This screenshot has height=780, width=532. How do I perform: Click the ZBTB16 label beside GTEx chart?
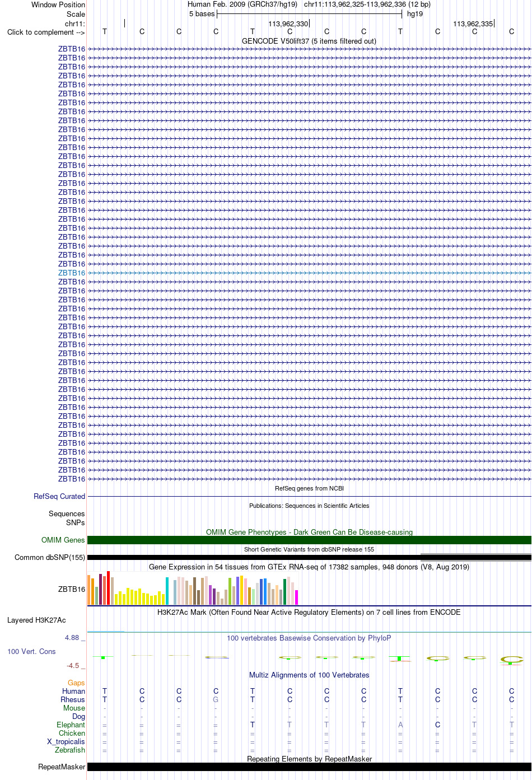72,589
